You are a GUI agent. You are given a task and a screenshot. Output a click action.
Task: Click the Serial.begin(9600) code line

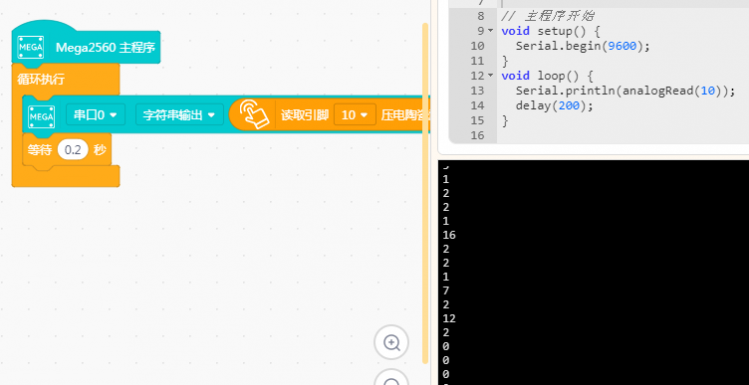583,46
